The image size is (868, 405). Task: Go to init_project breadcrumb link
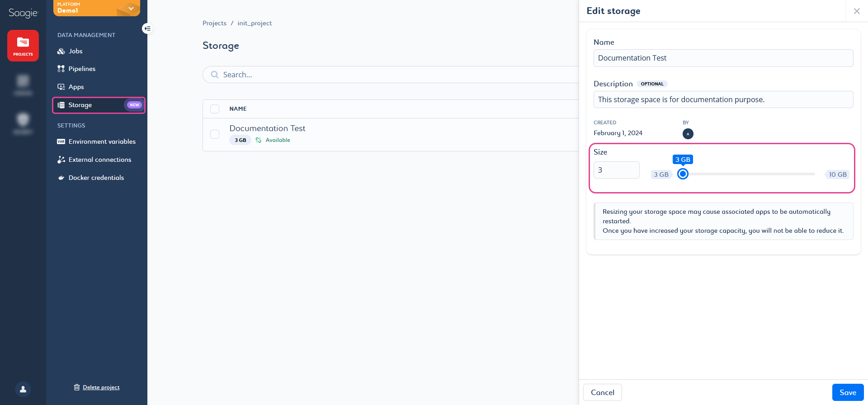255,23
